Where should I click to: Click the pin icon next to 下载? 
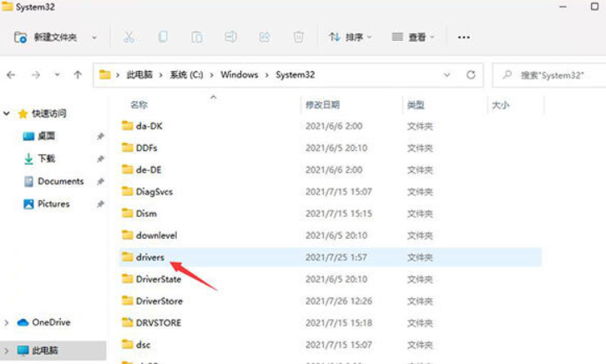pos(100,159)
